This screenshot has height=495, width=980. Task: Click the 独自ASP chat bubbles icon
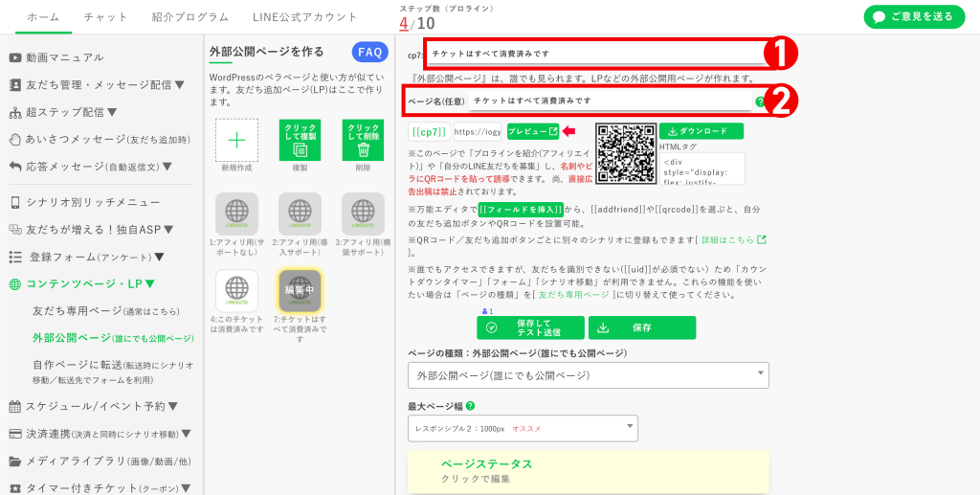tap(15, 230)
